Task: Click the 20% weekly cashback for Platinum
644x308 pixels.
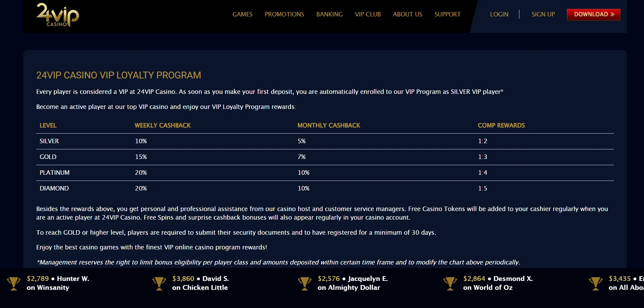Action: pos(141,173)
